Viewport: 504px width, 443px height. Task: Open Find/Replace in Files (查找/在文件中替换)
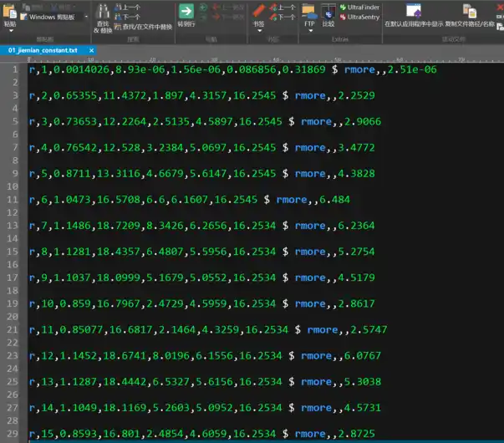coord(144,27)
